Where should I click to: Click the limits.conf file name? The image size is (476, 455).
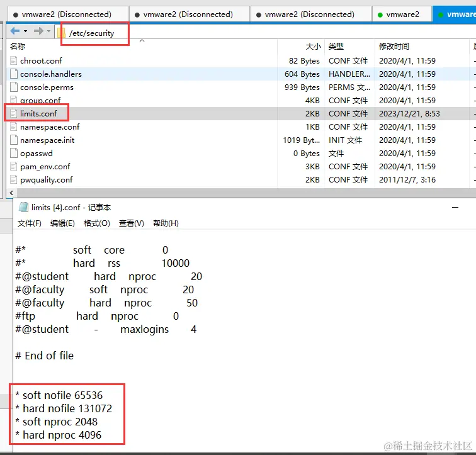tap(38, 113)
